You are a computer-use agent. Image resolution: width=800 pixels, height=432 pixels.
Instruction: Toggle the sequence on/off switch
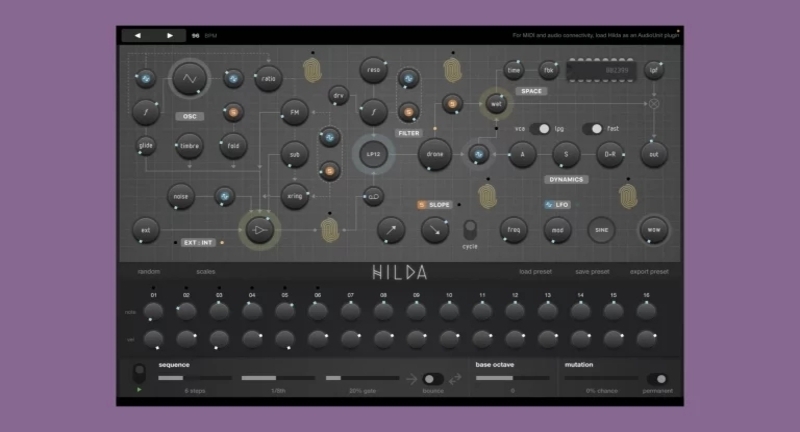(139, 373)
